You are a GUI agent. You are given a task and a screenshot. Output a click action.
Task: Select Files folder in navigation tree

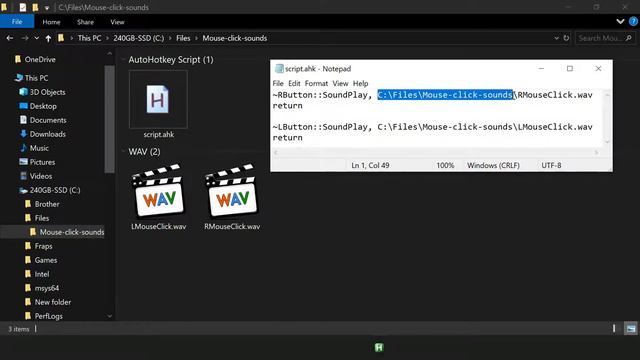coord(42,218)
